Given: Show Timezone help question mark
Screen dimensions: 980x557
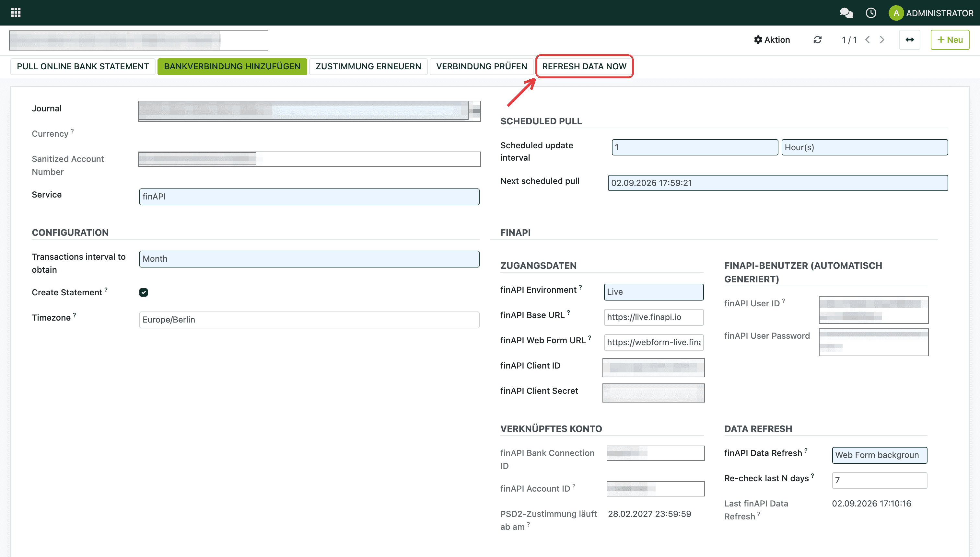Looking at the screenshot, I should click(74, 315).
